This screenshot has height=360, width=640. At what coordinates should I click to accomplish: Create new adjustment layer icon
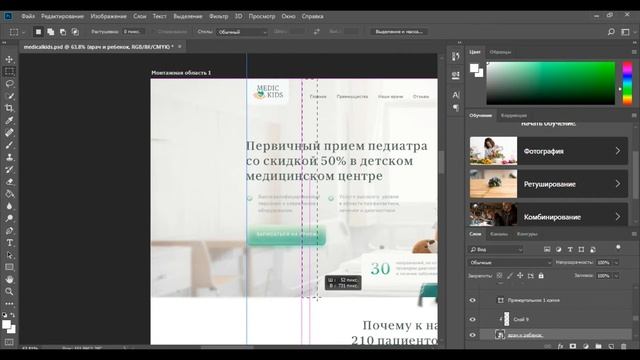pos(586,346)
